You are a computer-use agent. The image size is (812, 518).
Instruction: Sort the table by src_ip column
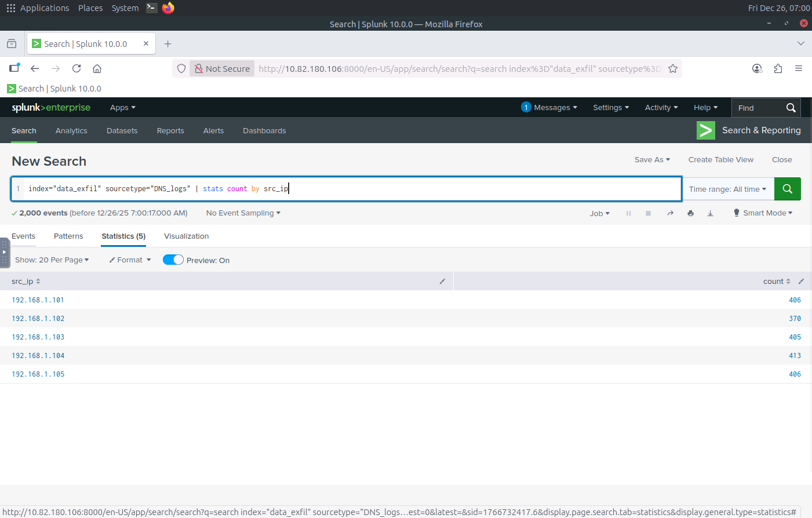(x=26, y=282)
